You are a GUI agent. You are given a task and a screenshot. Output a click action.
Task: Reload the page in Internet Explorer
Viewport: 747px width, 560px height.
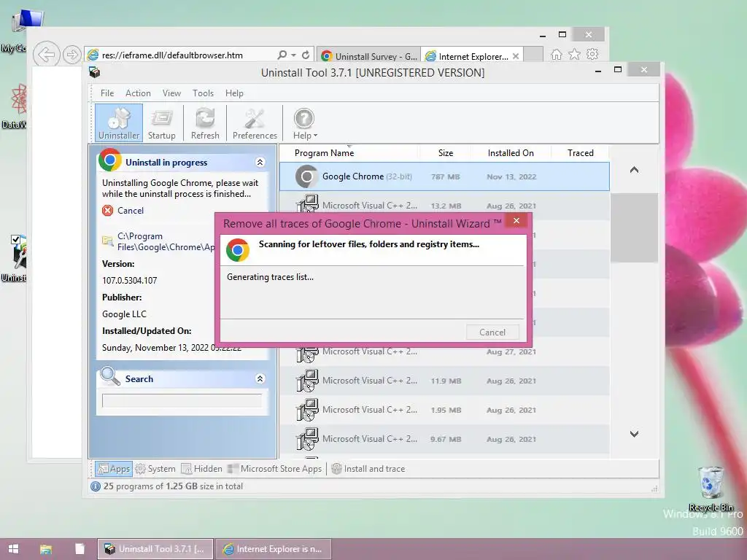coord(306,55)
